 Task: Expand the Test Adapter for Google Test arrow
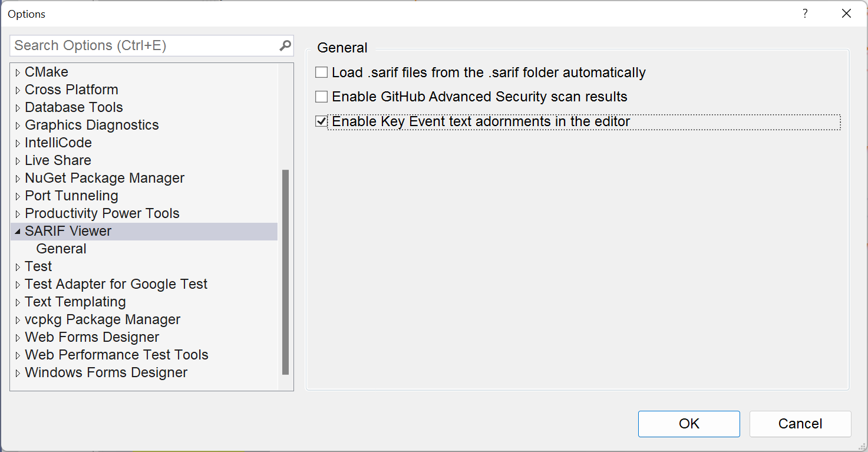(18, 285)
